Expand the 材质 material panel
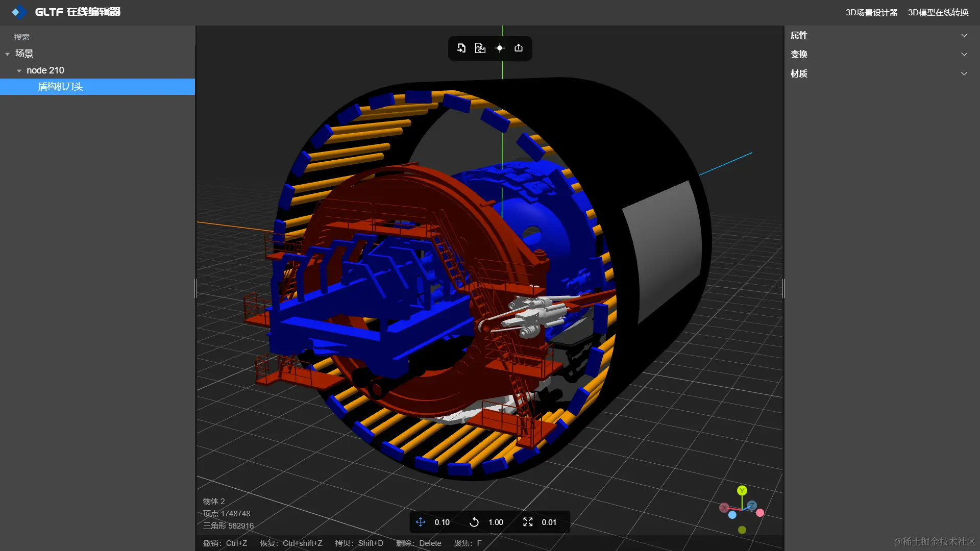 (964, 73)
